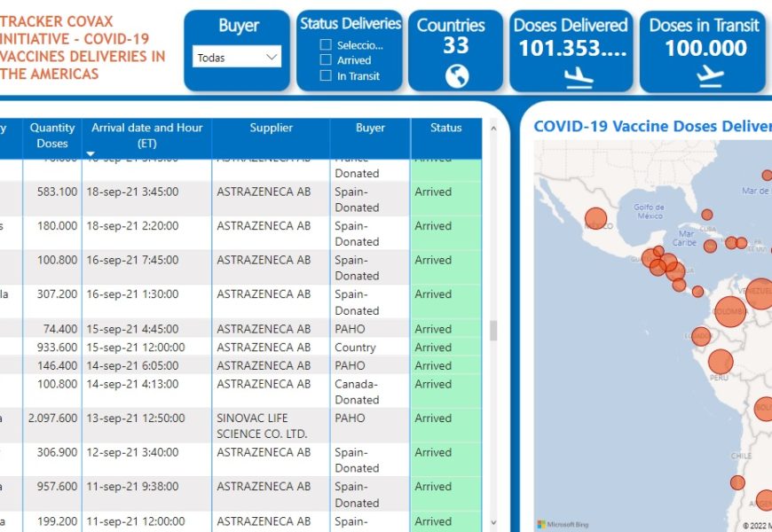
Task: Click the takeoff airplane icon under Doses in Transit
Action: (710, 78)
